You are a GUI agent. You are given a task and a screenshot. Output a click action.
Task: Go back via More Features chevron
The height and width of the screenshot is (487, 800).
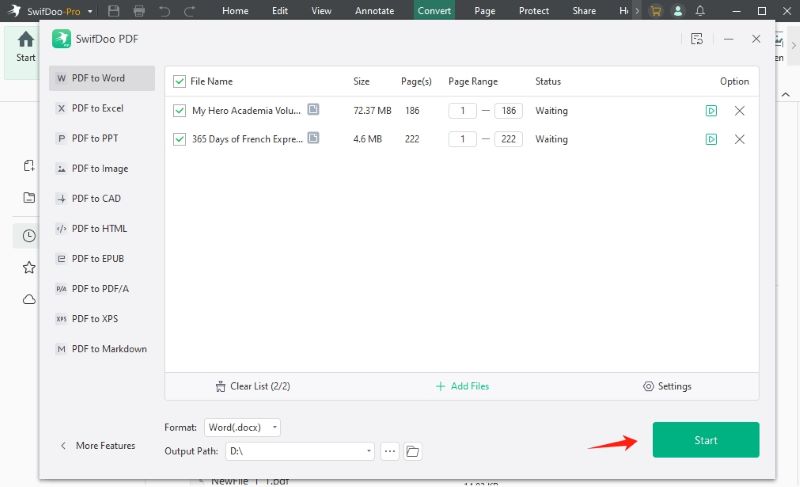63,446
